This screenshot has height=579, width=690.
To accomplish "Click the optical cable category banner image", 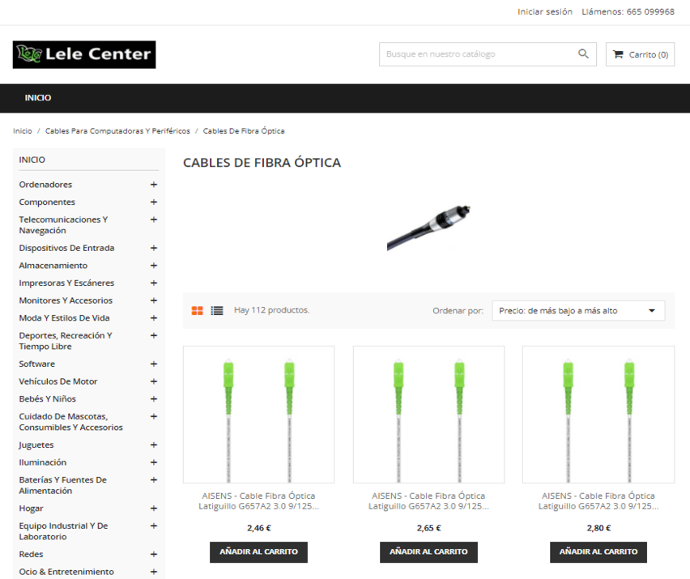I will click(x=429, y=227).
